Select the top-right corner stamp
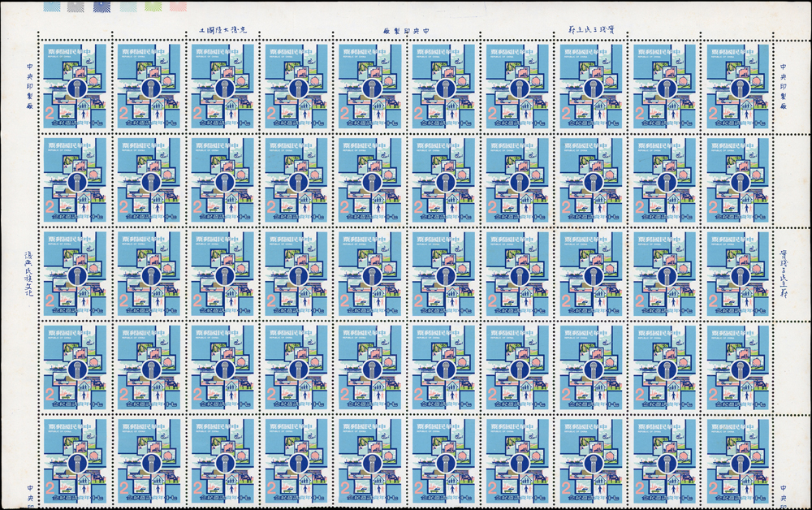Viewport: 812px width, 510px height. 737,87
